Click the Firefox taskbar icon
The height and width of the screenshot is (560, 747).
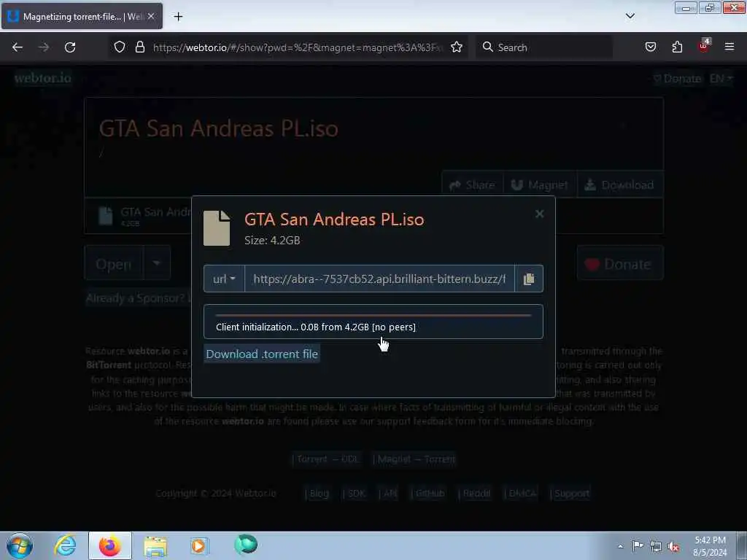[110, 545]
